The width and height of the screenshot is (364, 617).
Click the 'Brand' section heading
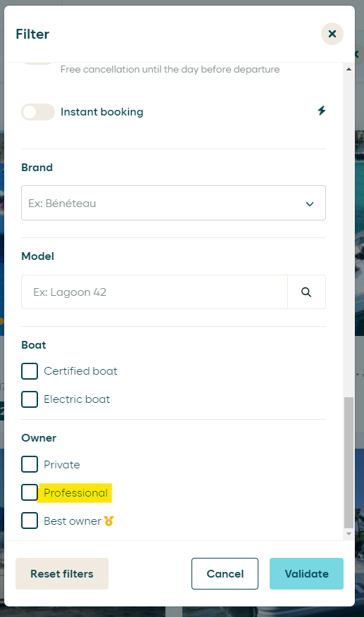(x=37, y=168)
